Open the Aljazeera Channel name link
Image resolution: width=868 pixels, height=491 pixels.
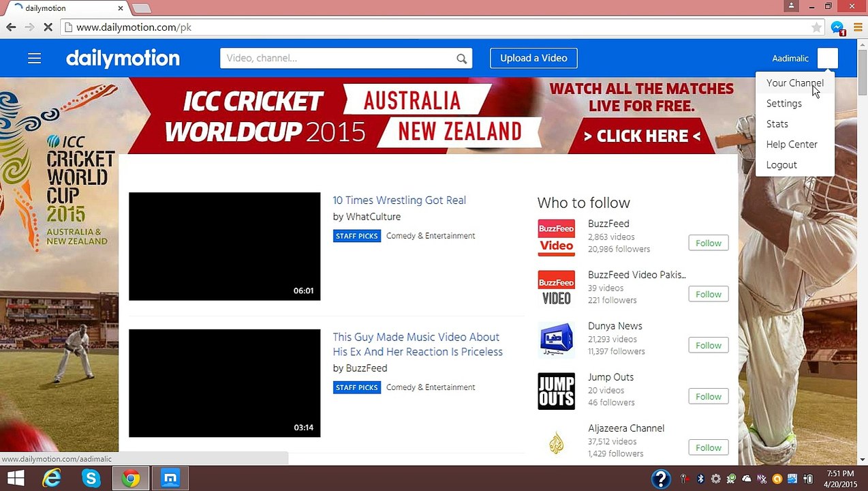coord(626,428)
